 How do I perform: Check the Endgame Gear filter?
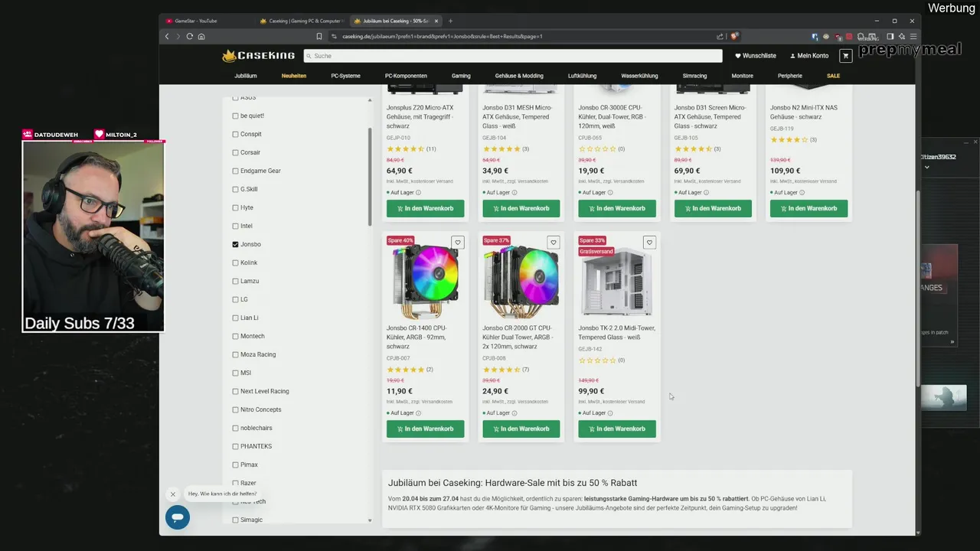pos(235,171)
